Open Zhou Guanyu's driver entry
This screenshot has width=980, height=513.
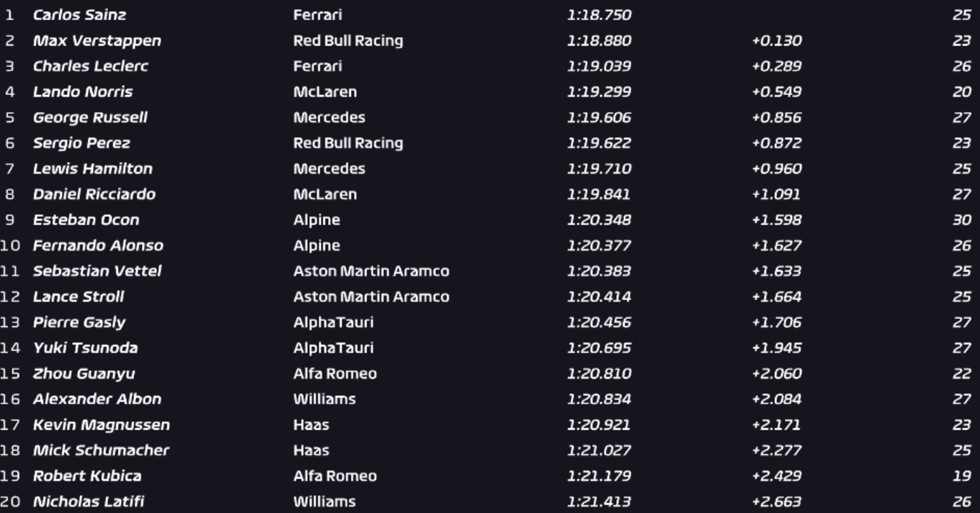tap(84, 374)
